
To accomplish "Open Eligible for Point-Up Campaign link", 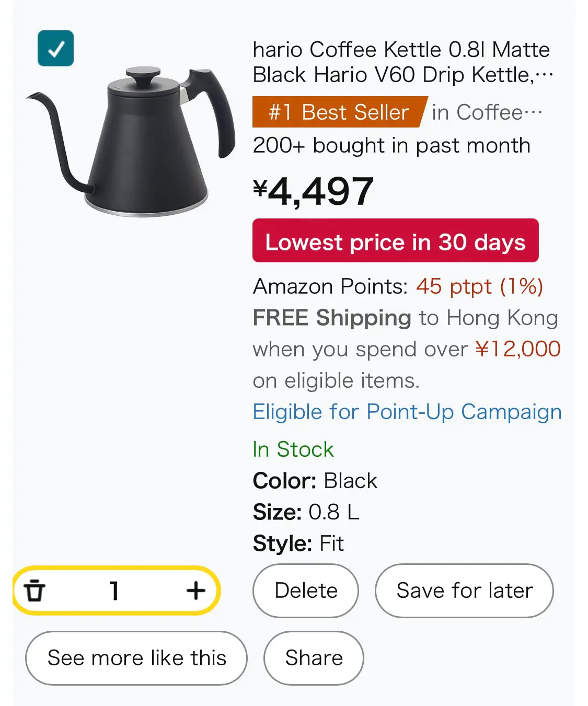I will tap(407, 412).
